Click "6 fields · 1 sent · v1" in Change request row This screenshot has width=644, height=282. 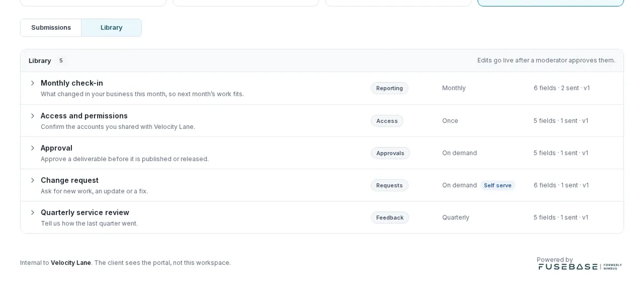561,185
